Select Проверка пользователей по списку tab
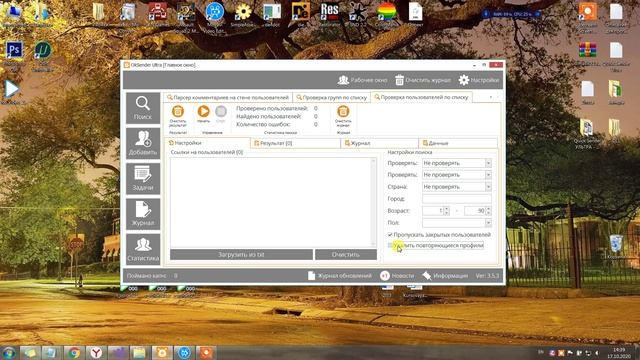The image size is (640, 360). pyautogui.click(x=421, y=97)
